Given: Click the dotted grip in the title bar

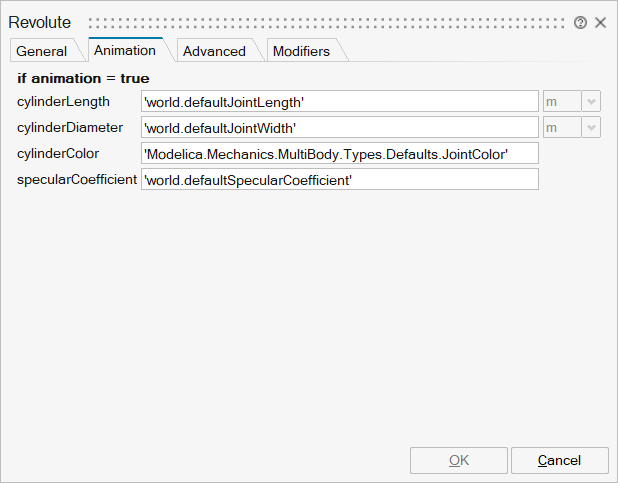Looking at the screenshot, I should click(x=325, y=22).
